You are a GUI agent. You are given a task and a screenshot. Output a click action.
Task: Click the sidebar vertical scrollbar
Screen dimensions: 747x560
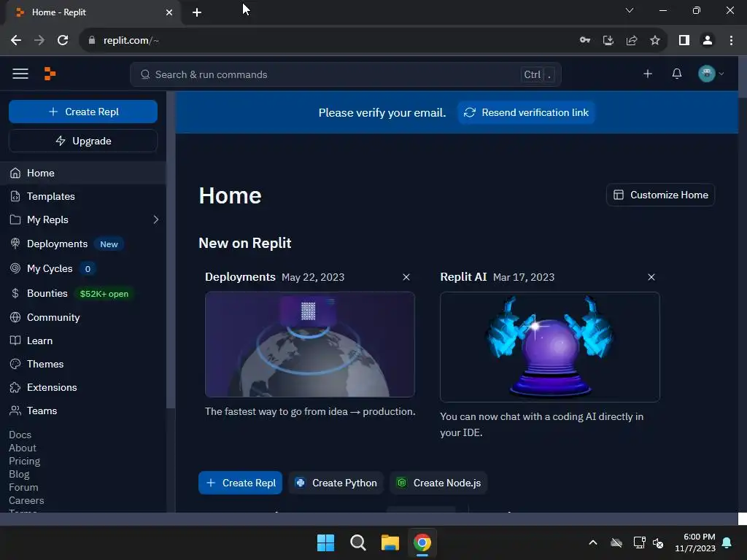170,250
